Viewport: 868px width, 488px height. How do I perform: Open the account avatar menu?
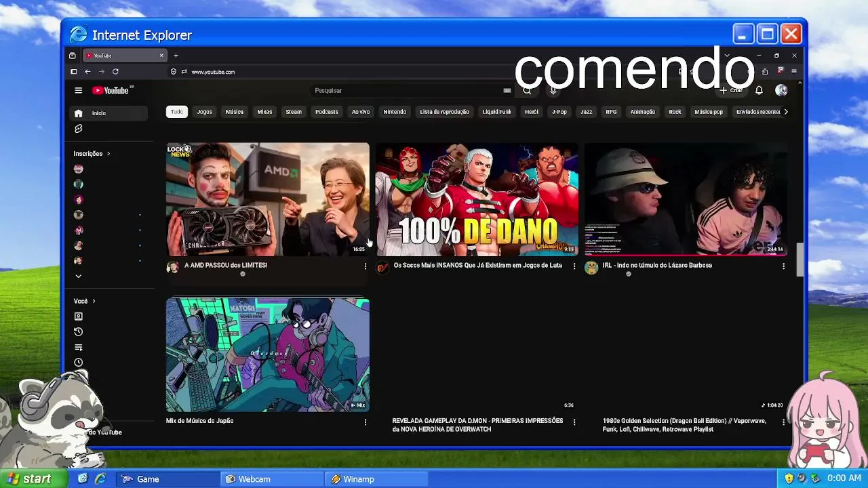pyautogui.click(x=781, y=90)
